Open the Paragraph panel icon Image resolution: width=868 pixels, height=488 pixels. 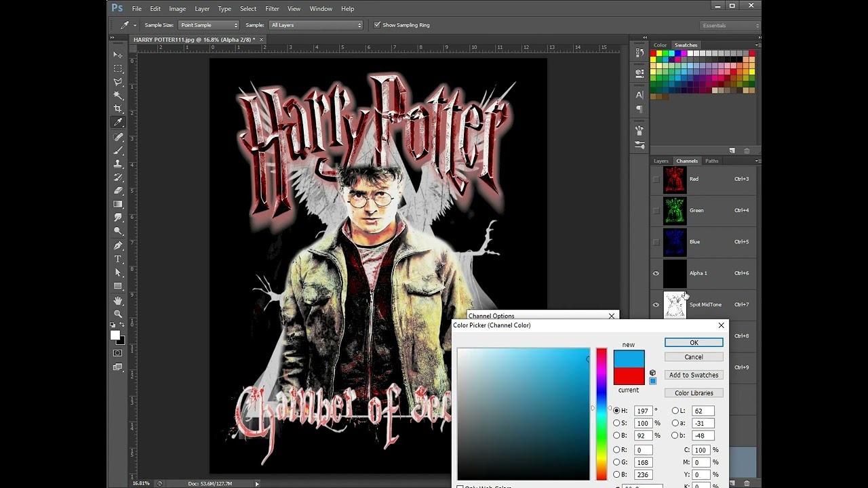pos(639,109)
